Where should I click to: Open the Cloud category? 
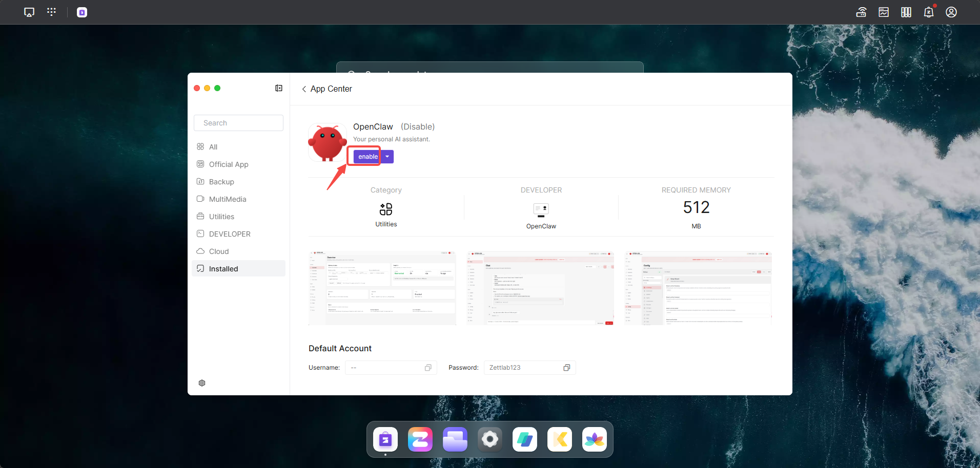[x=219, y=251]
